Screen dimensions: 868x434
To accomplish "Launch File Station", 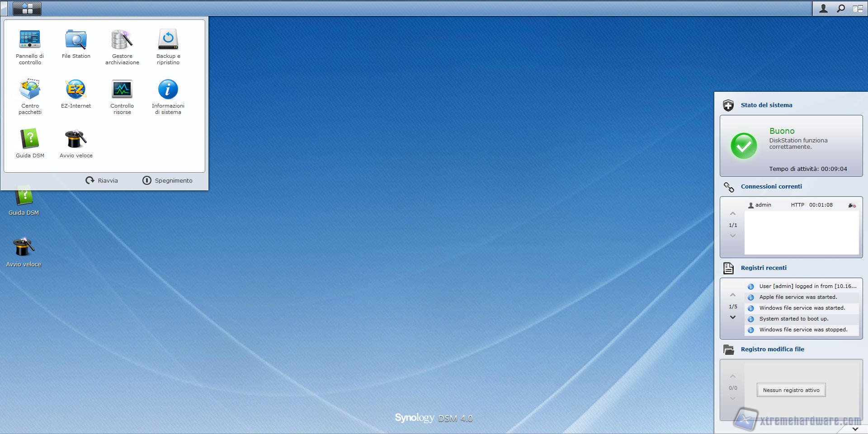I will pyautogui.click(x=76, y=44).
